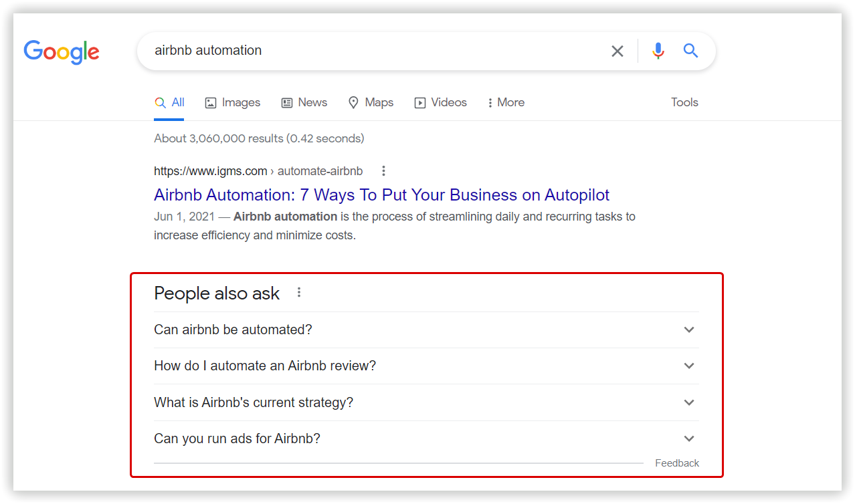Open the More search options menu
The image size is (855, 504).
(x=506, y=102)
